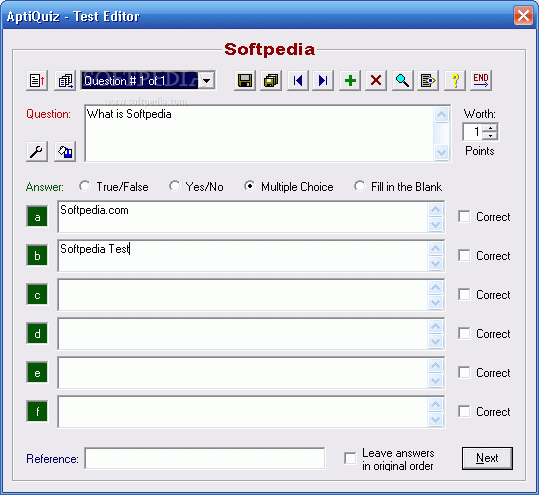
Task: Click the green 'c' answer button
Action: point(37,295)
